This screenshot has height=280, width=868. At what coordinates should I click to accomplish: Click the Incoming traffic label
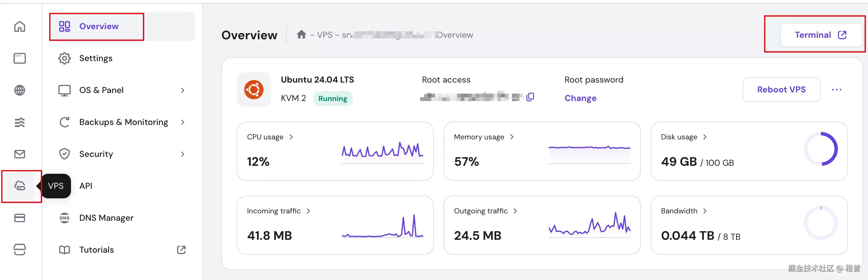(x=274, y=211)
